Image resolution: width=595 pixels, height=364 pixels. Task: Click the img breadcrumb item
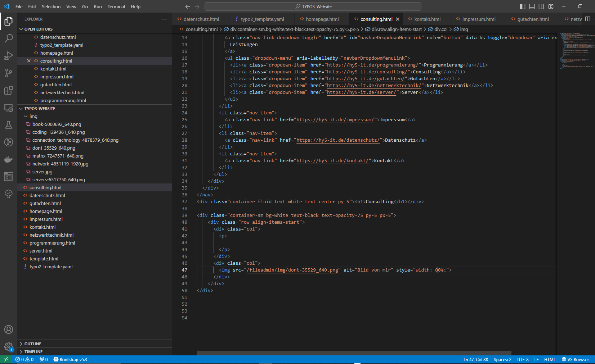coord(461,29)
